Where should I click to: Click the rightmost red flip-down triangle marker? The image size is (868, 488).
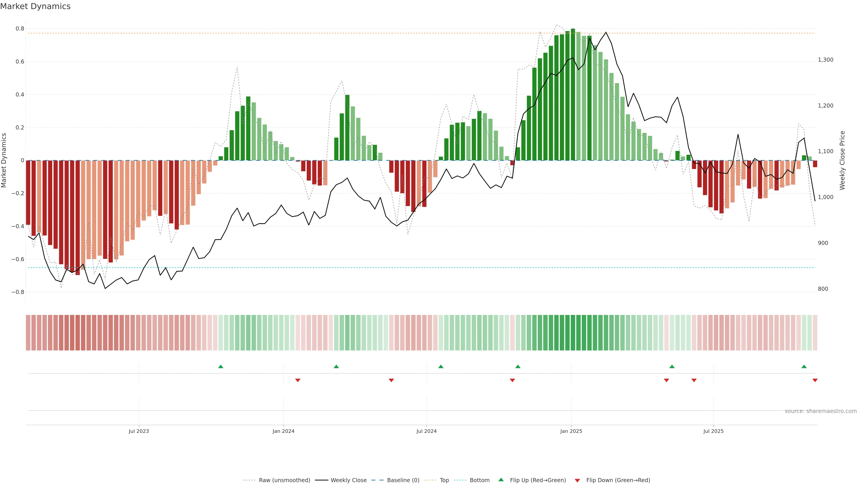815,380
